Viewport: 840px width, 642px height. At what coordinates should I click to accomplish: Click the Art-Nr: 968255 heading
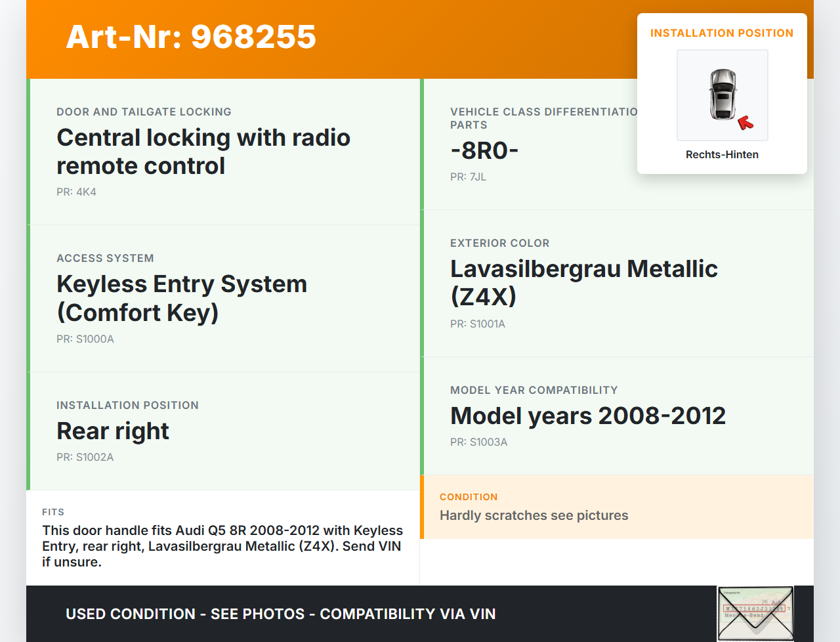[x=191, y=37]
